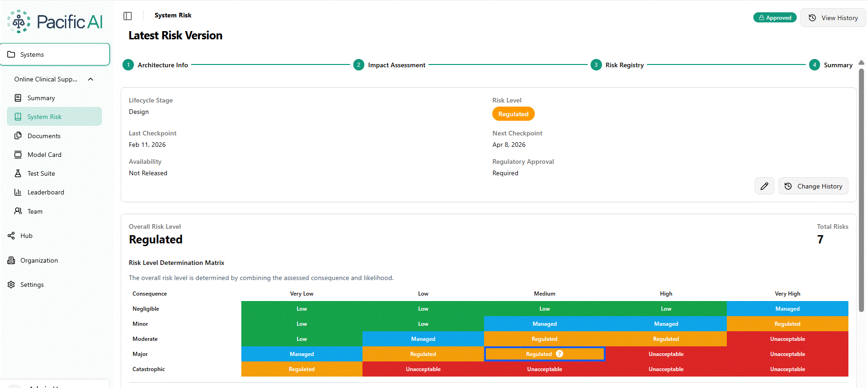Click the orange Regulated risk level badge
Screen dimensions: 868x388
click(x=513, y=114)
